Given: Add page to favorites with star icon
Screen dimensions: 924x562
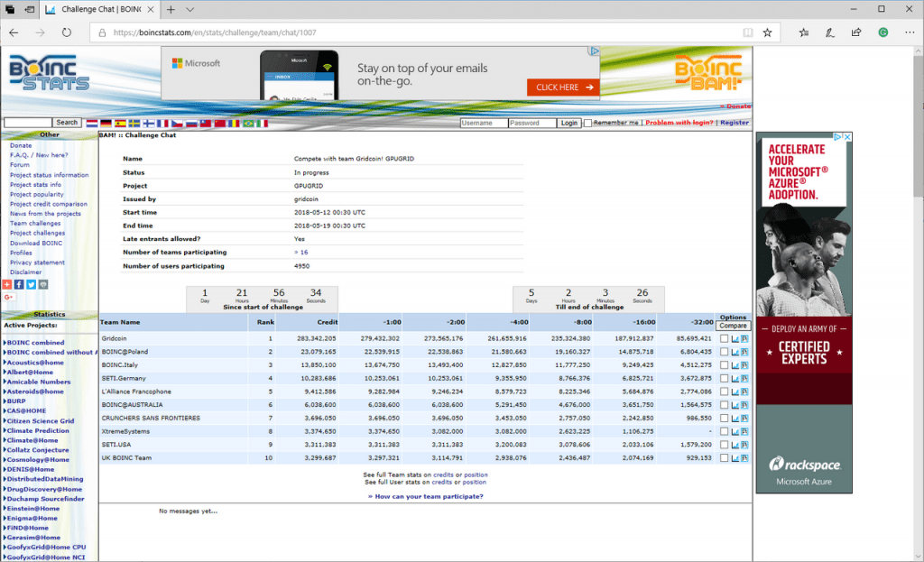Looking at the screenshot, I should tap(767, 32).
